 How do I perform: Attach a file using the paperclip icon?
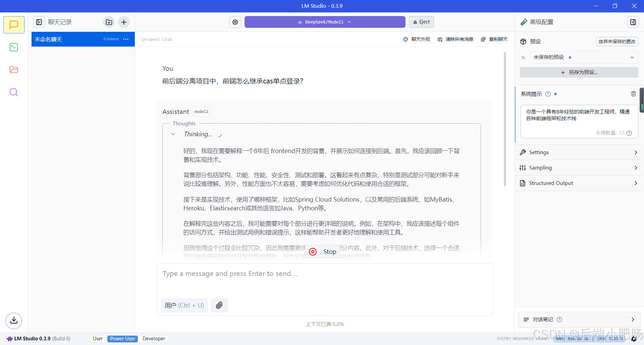coord(219,305)
